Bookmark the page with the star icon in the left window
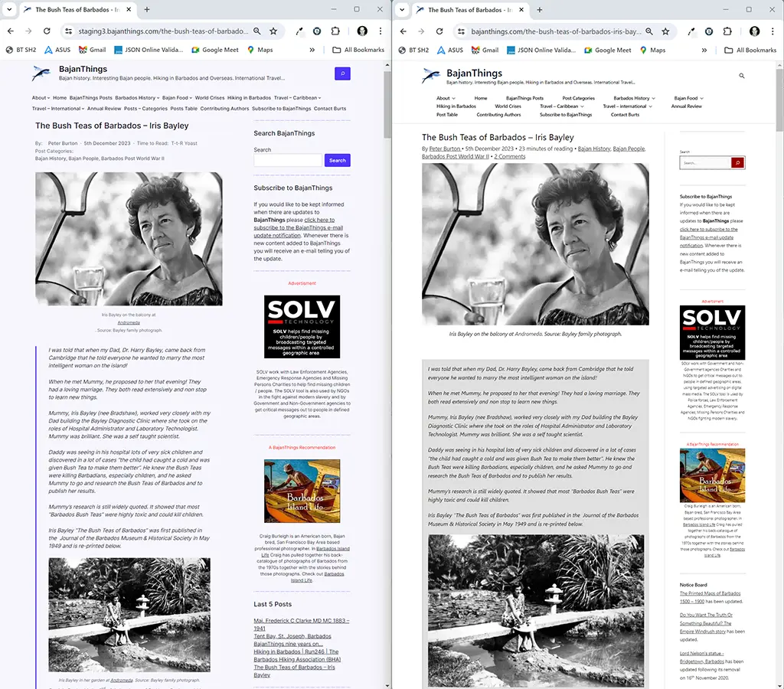The height and width of the screenshot is (689, 784). pos(273,31)
